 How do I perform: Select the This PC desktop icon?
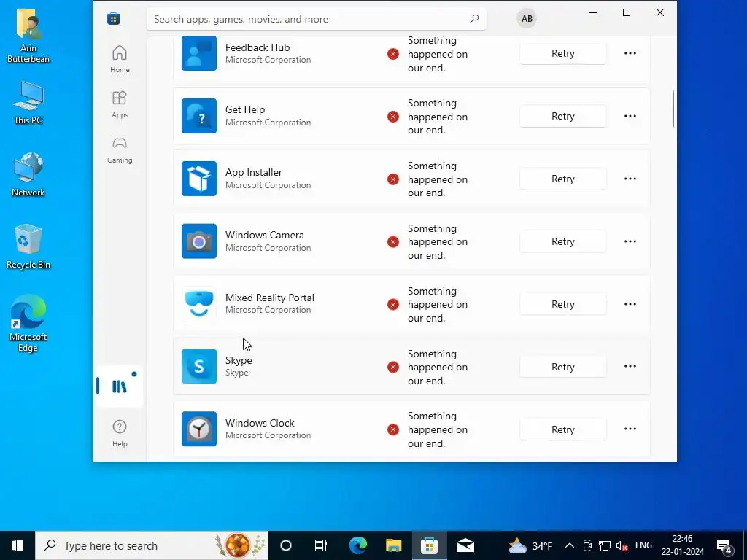pyautogui.click(x=28, y=103)
